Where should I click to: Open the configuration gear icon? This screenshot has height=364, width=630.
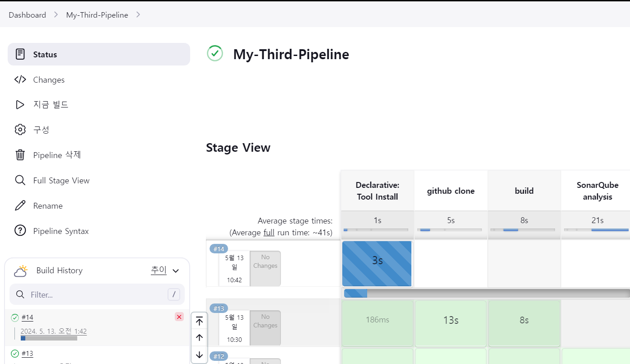click(20, 130)
